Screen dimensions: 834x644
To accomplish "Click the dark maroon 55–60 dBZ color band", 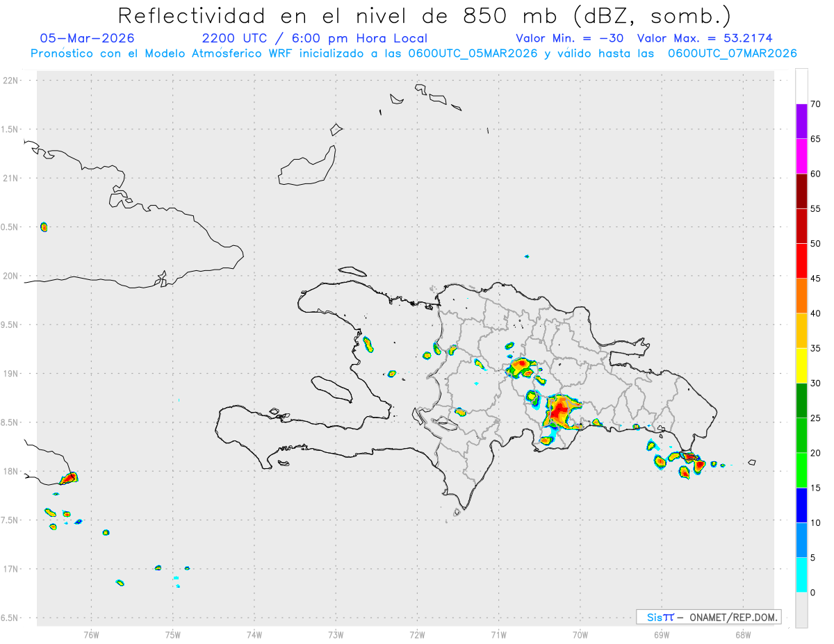I will coord(801,191).
